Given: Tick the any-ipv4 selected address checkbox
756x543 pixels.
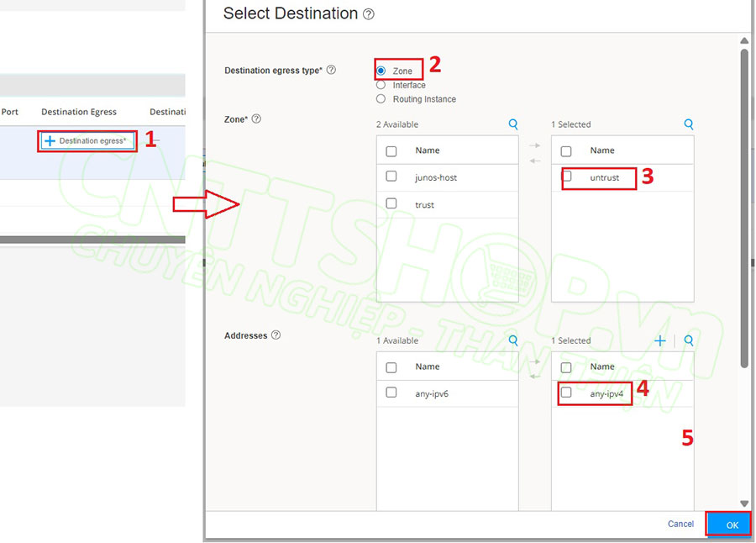Looking at the screenshot, I should 566,393.
